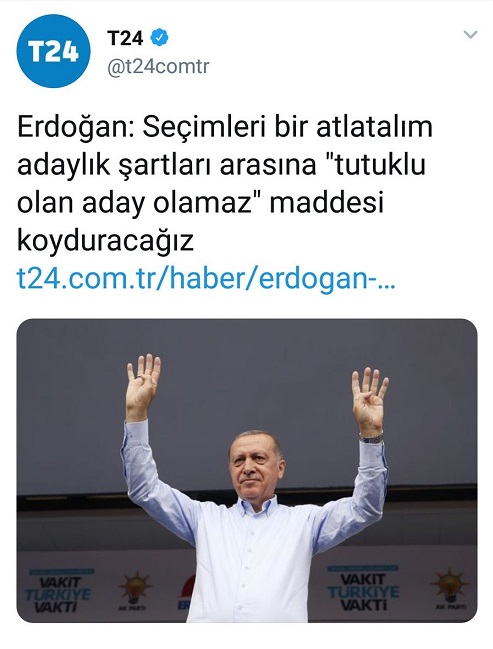Click the AK Parti bulb logo on left banner
Screen dimensions: 493x649
tap(135, 589)
